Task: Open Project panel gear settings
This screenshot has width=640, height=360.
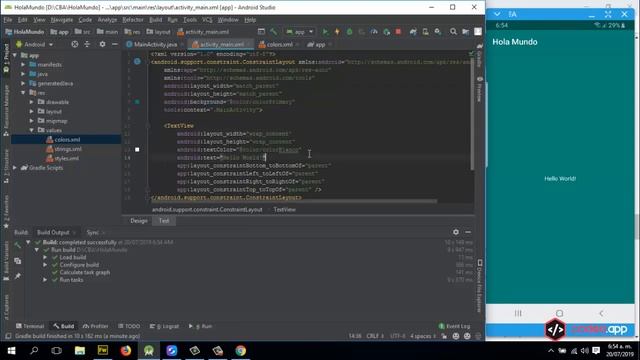Action: (102, 44)
